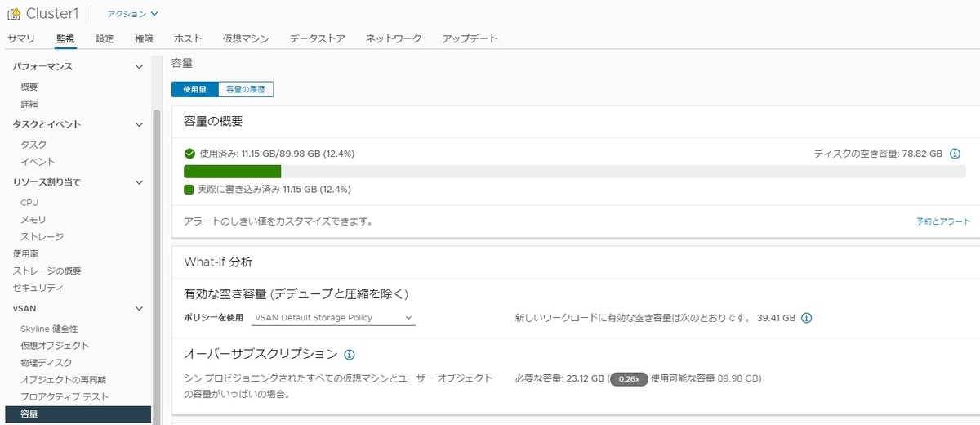Select 容量 in the vSAN sidebar
This screenshot has width=980, height=425.
[78, 414]
